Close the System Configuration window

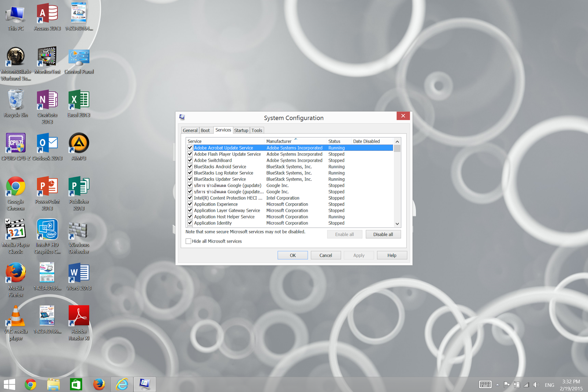(403, 116)
